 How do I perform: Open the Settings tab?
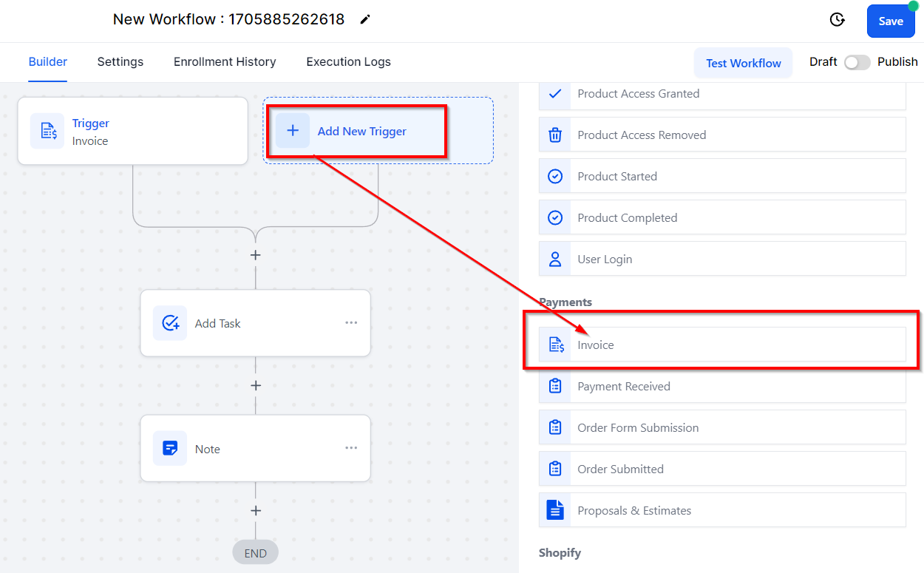pos(120,62)
